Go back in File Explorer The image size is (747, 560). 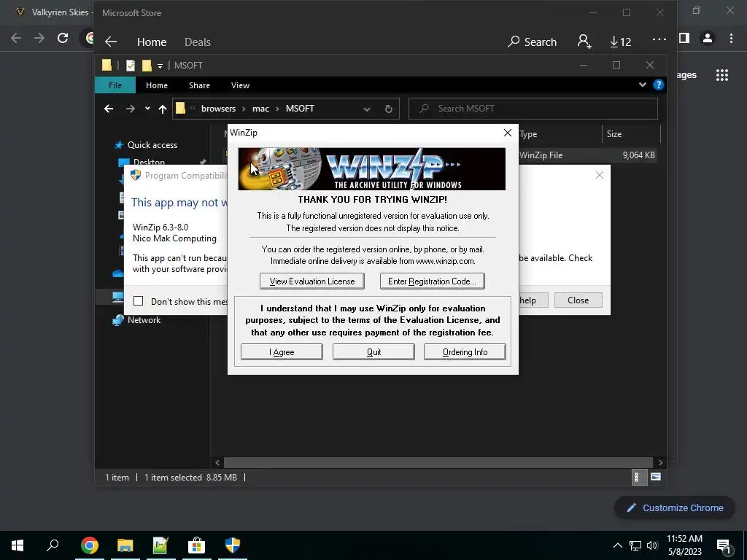pos(109,109)
